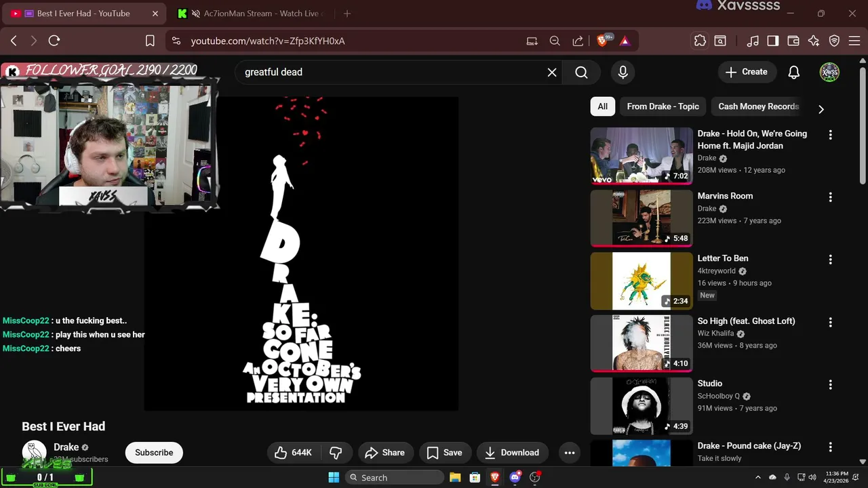Open the site settings icon beside the URL
This screenshot has height=488, width=868.
[x=176, y=41]
